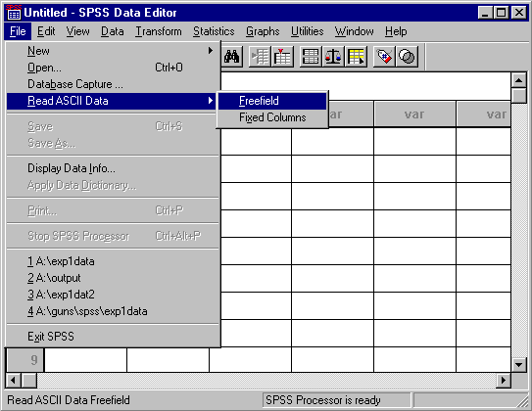Expand the New submenu arrow

click(x=211, y=51)
